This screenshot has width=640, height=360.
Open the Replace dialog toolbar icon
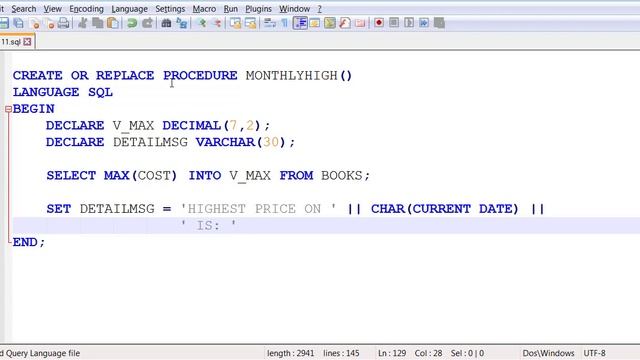182,23
